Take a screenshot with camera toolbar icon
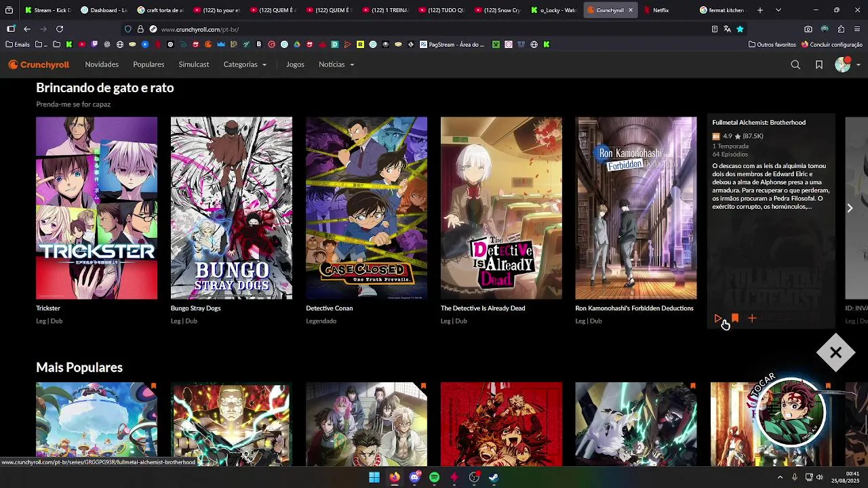This screenshot has width=868, height=488. point(808,29)
